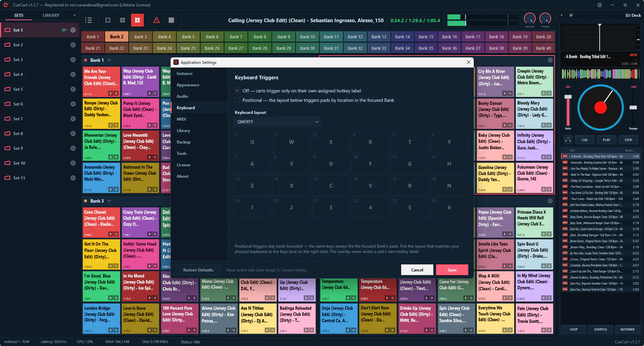Viewport: 644px width, 346px height.
Task: Enable the Positional trigger checkbox
Action: pyautogui.click(x=237, y=100)
